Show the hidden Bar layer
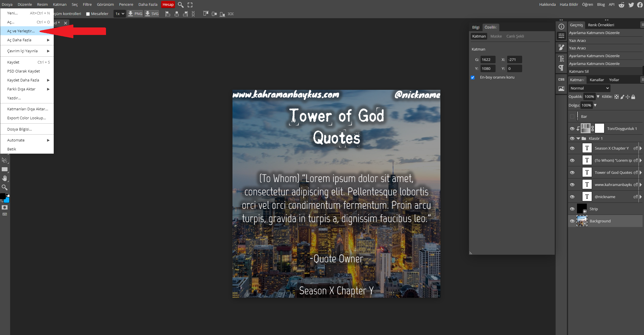 [572, 116]
